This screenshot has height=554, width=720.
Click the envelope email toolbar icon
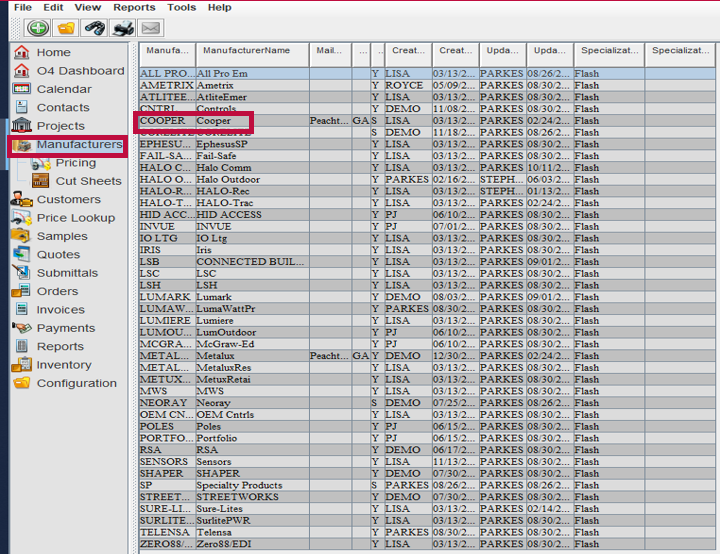[151, 28]
